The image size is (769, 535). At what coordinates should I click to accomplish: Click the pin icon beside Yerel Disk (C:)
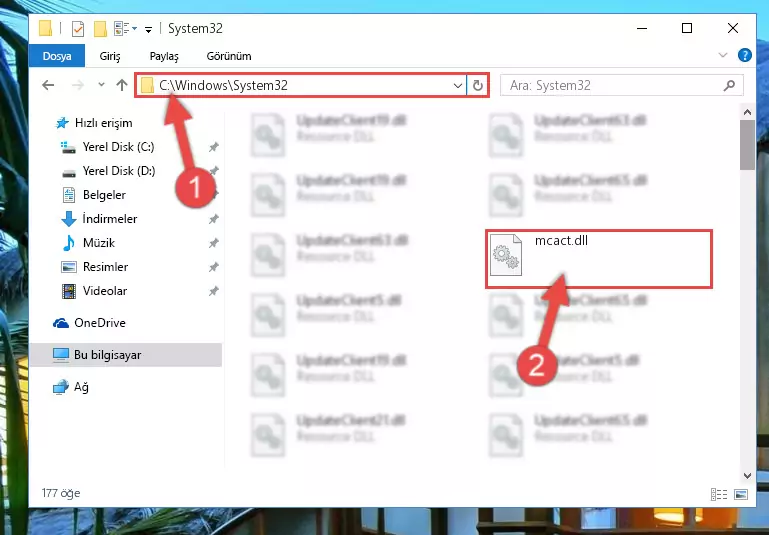[x=213, y=147]
